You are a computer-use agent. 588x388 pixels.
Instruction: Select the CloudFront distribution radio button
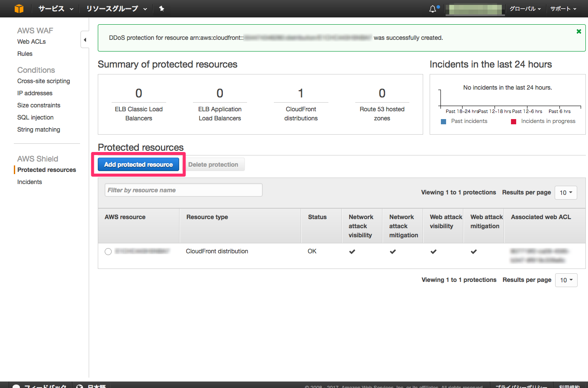(108, 252)
